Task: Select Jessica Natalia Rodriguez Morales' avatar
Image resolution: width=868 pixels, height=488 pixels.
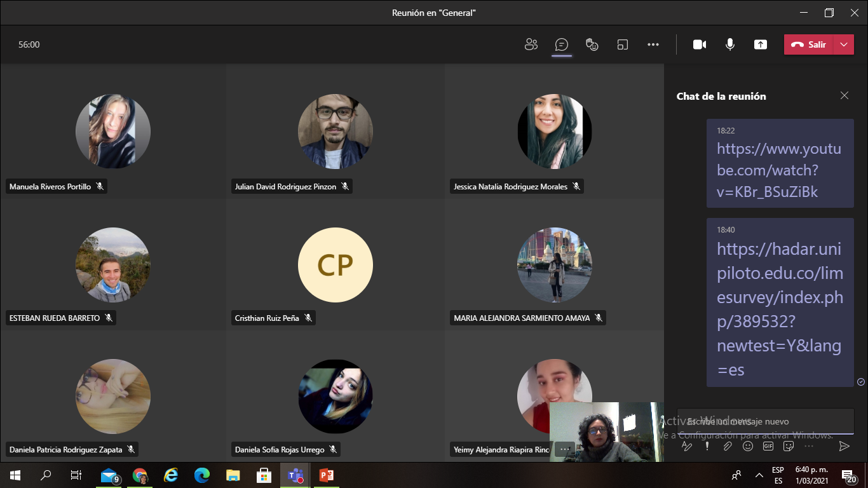Action: point(555,132)
